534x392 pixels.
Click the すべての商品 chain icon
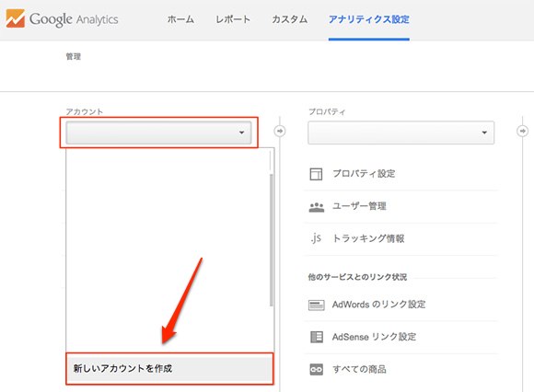pos(317,370)
